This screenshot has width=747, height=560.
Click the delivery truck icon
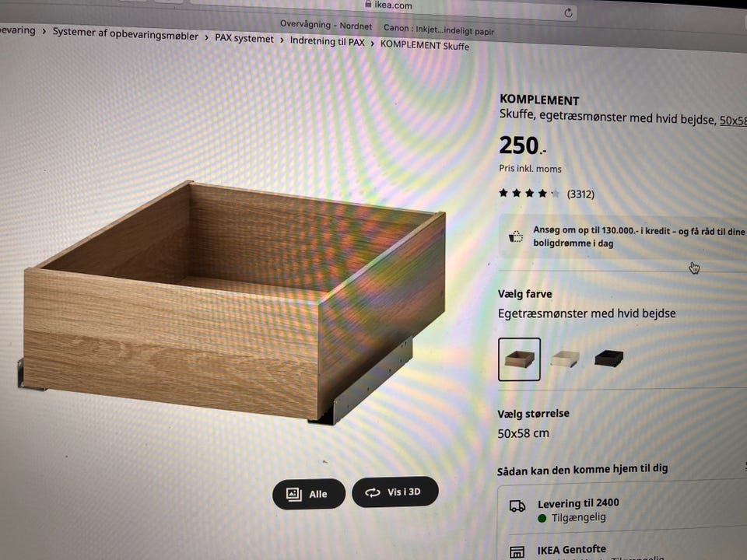pos(517,506)
